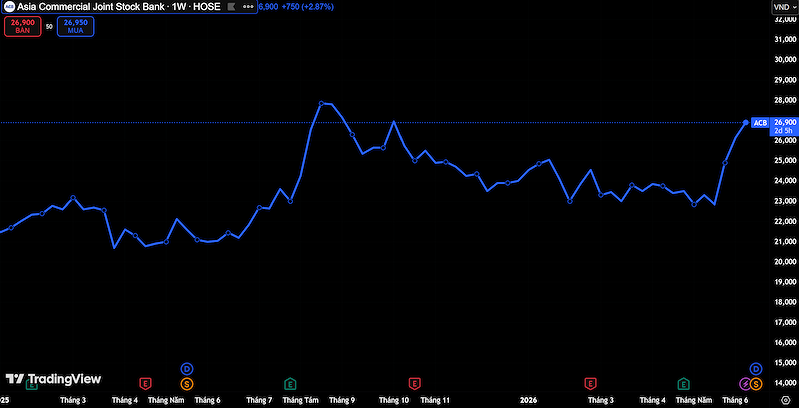Viewport: 799px width, 408px height.
Task: Click the spread value 50 between the buttons
Action: pos(49,26)
